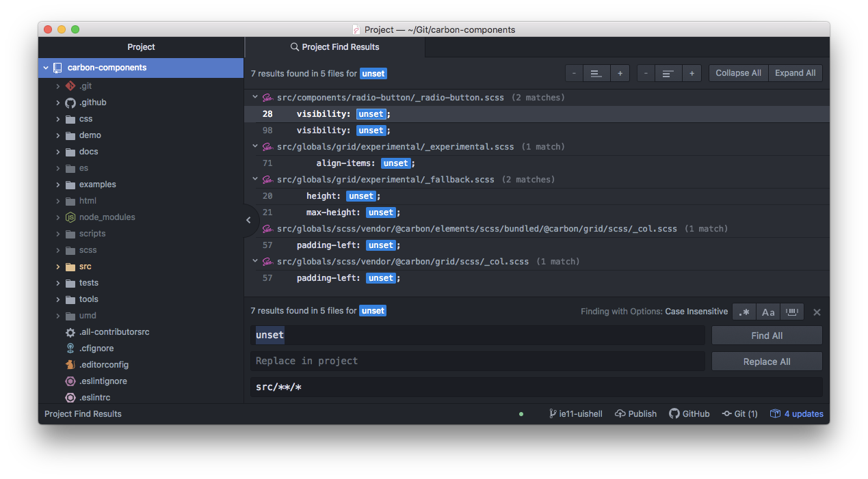The width and height of the screenshot is (868, 479).
Task: Click the git icon beside .git
Action: click(70, 86)
